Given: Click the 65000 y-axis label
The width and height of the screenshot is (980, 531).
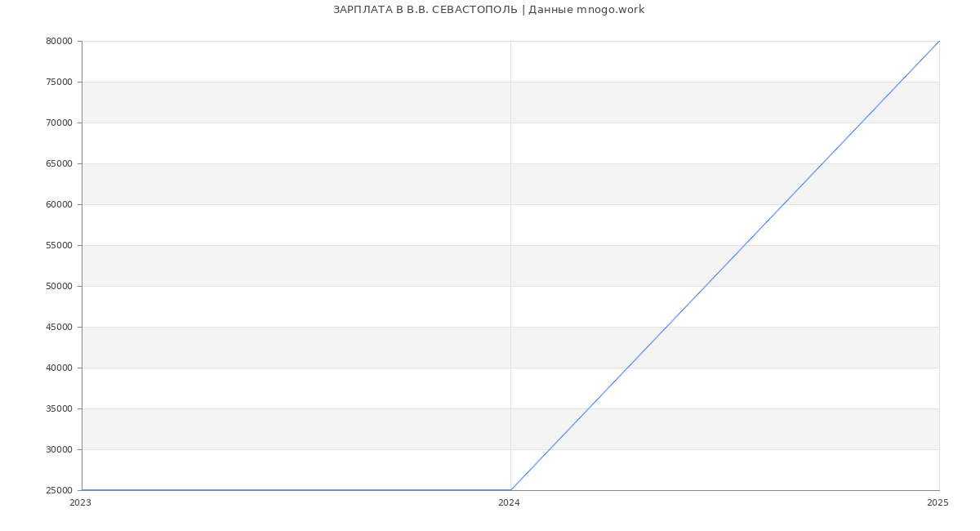Looking at the screenshot, I should [x=59, y=164].
